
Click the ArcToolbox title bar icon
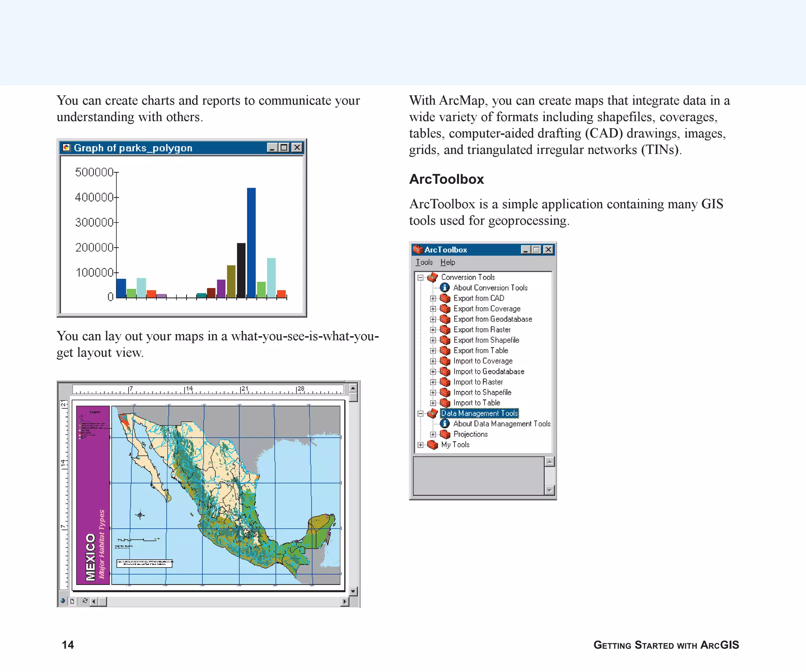[418, 250]
